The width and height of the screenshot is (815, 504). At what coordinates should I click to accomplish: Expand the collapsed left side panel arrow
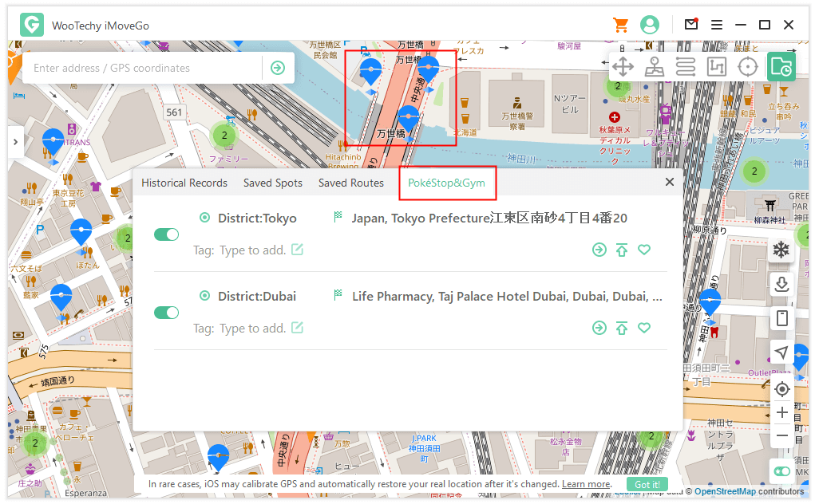pyautogui.click(x=15, y=142)
